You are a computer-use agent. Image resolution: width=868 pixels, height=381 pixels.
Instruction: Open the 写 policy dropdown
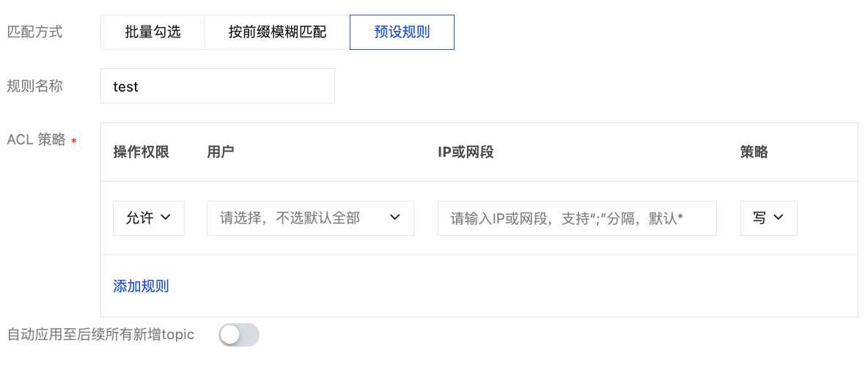[x=768, y=218]
